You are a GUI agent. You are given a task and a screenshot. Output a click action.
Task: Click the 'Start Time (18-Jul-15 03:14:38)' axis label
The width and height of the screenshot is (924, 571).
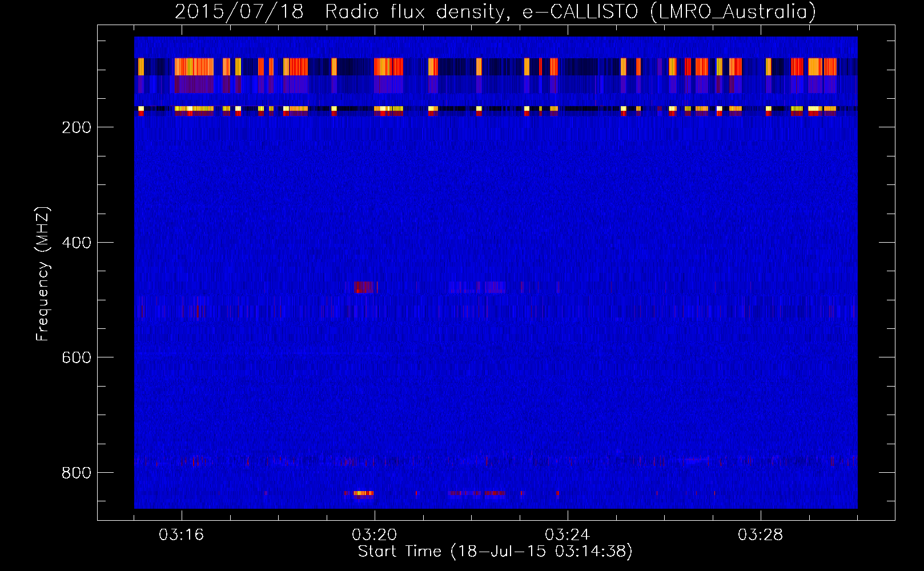(495, 552)
